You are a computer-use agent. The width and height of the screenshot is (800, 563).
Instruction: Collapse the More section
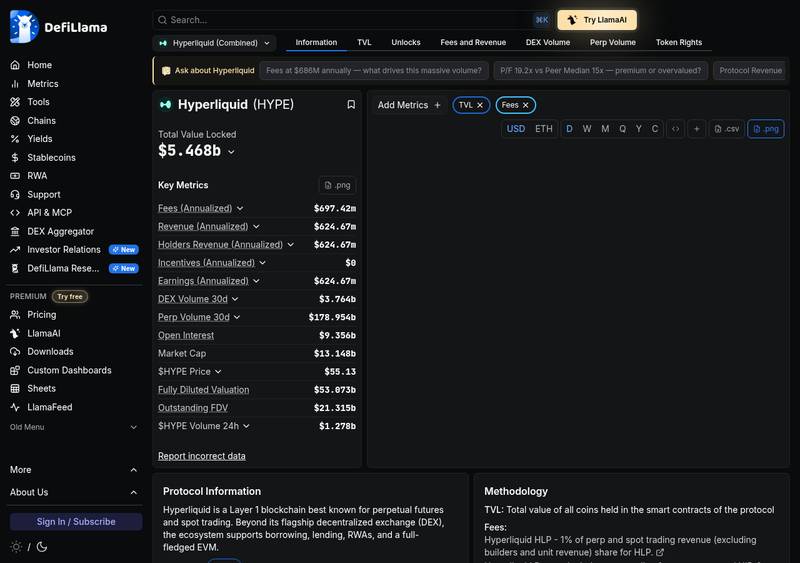pos(73,470)
